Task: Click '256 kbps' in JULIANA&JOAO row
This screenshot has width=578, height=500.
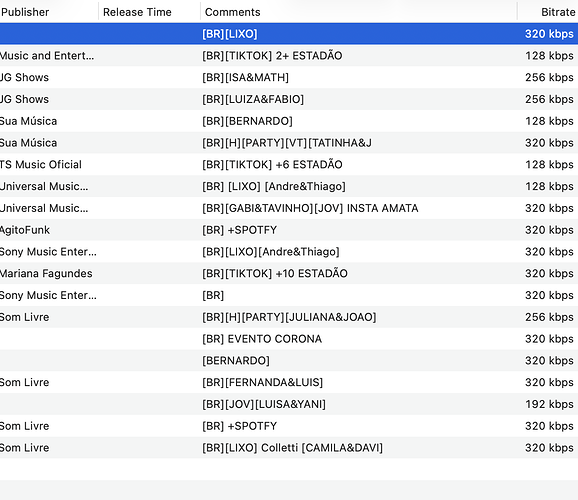Action: [x=549, y=317]
